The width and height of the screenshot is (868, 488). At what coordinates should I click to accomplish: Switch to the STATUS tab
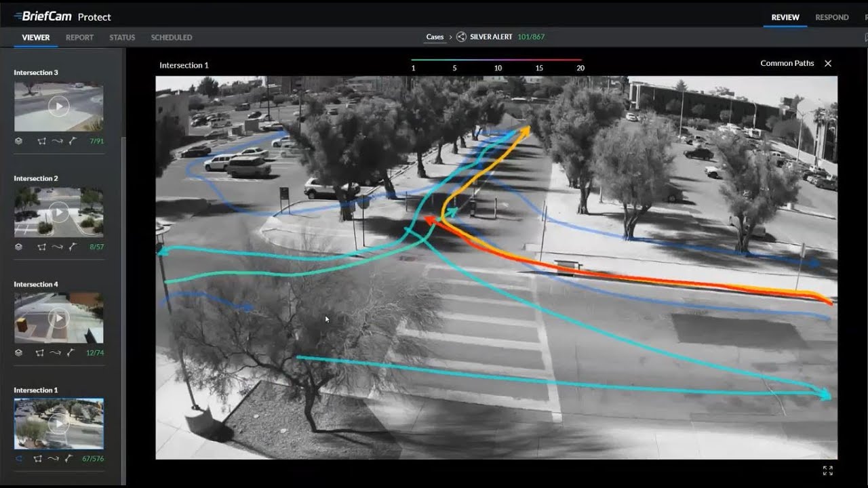(x=122, y=37)
